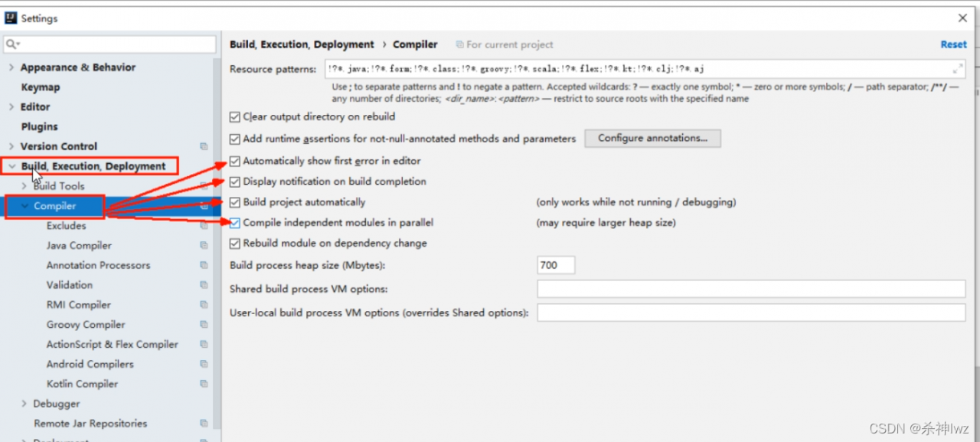The height and width of the screenshot is (442, 980).
Task: Expand Appearance & Behavior section
Action: (11, 67)
